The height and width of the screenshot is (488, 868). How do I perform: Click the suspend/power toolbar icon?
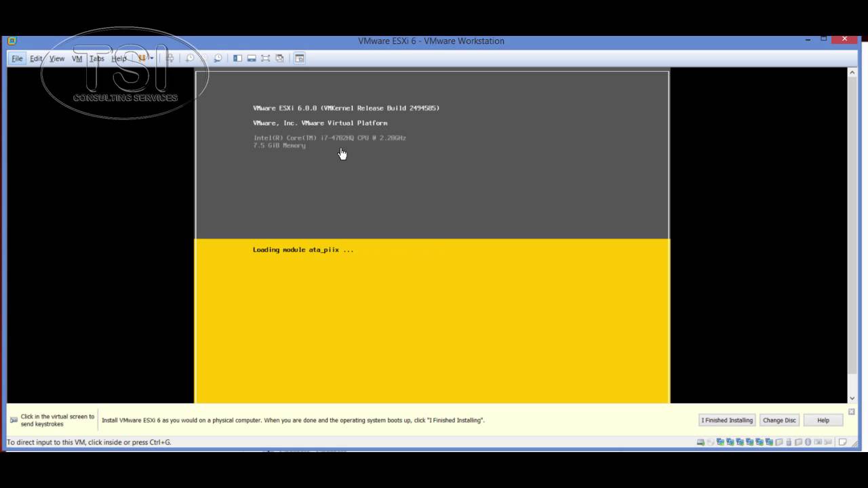coord(142,58)
